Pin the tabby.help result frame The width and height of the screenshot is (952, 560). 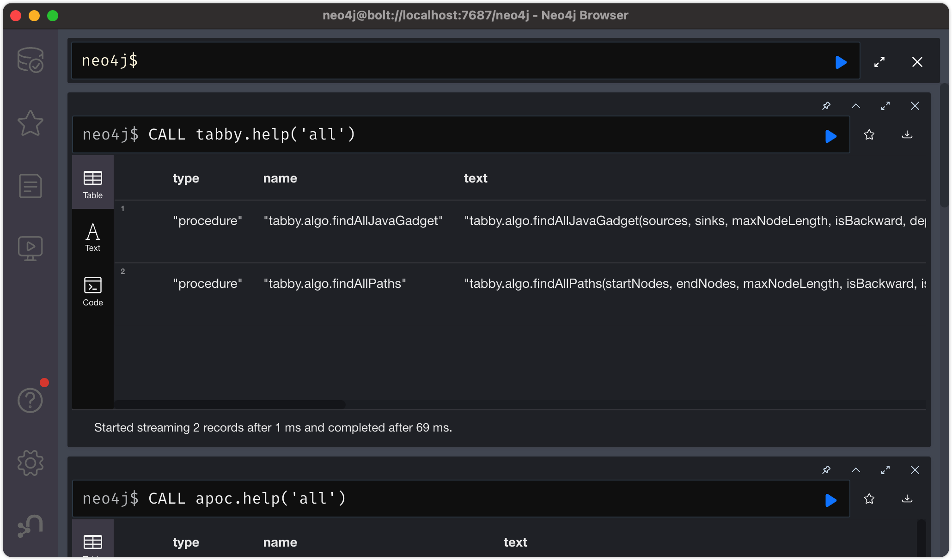pyautogui.click(x=826, y=106)
